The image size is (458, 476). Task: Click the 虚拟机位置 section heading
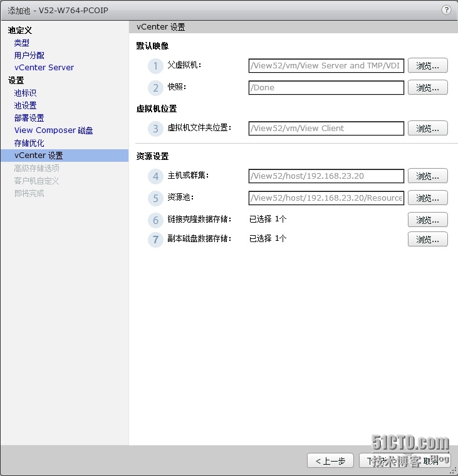pos(157,108)
